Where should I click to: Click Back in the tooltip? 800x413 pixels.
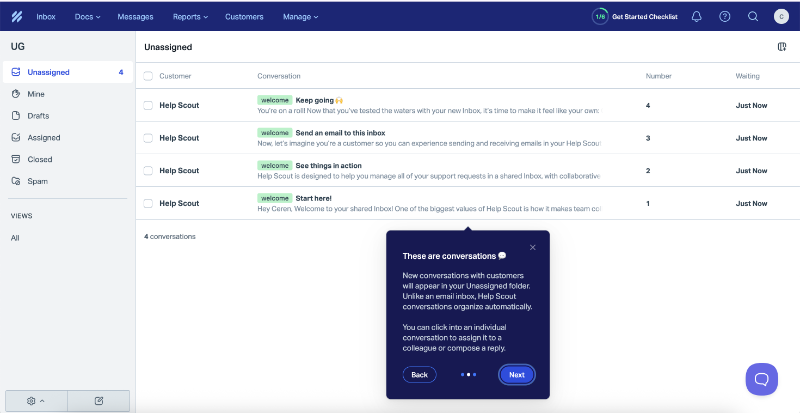pyautogui.click(x=419, y=375)
